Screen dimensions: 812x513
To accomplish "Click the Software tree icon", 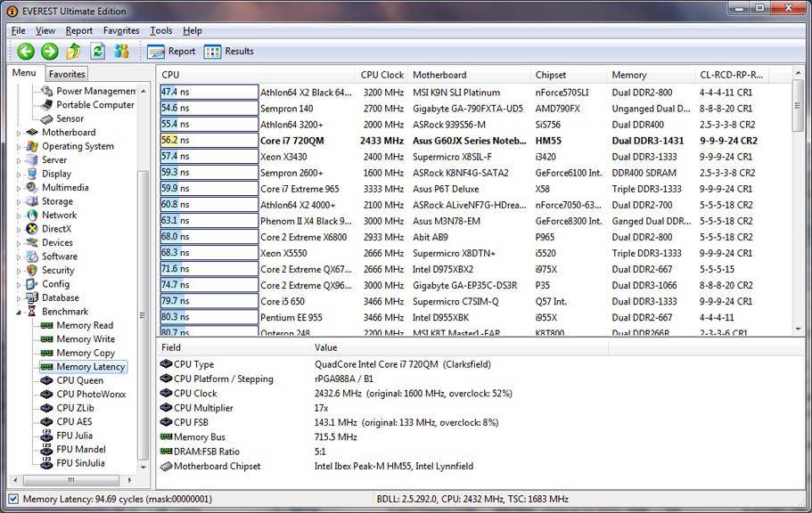I will [32, 256].
